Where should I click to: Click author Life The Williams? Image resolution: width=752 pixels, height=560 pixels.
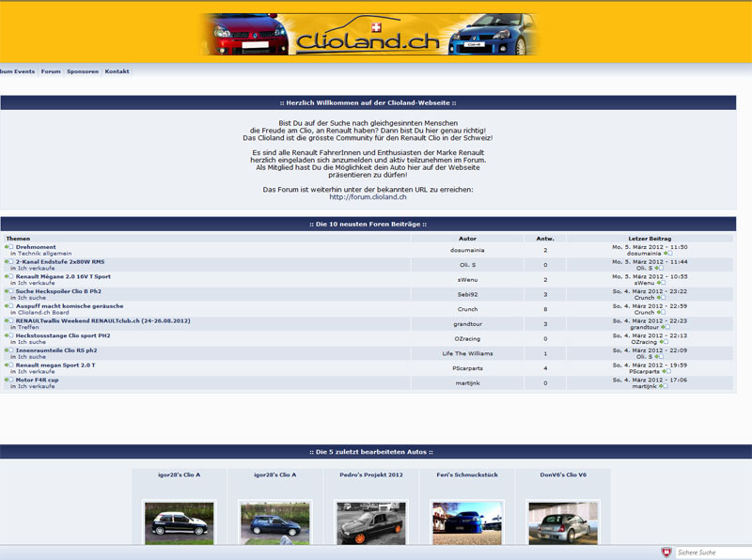click(467, 353)
